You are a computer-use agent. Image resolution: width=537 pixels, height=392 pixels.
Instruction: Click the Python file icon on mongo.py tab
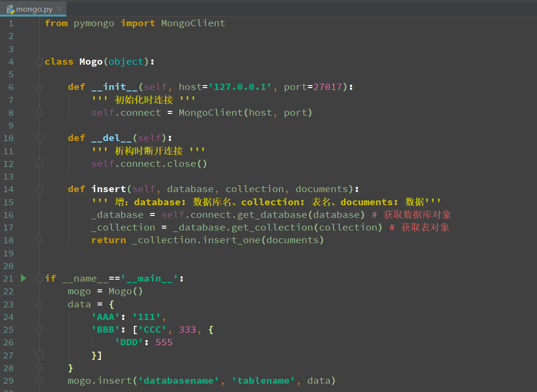[11, 9]
